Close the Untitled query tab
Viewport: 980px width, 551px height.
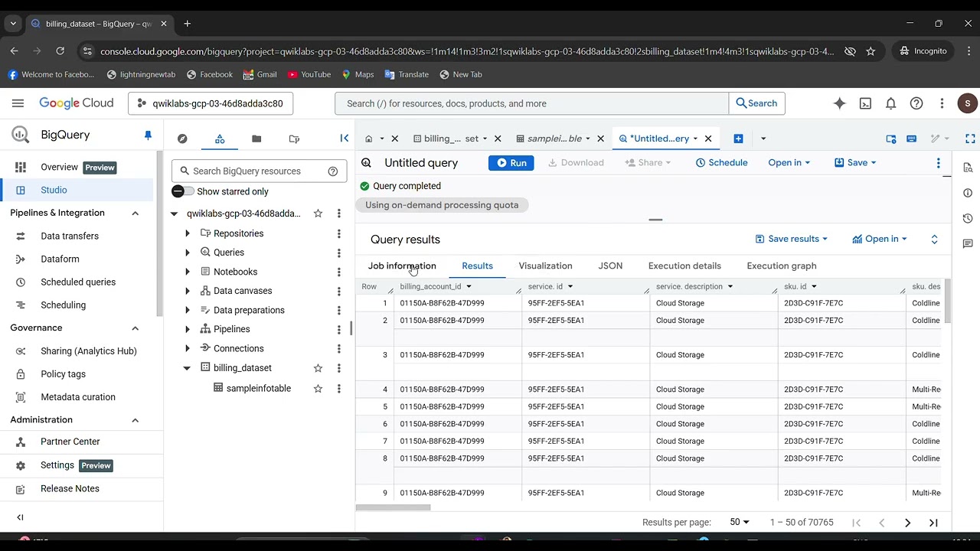[708, 139]
